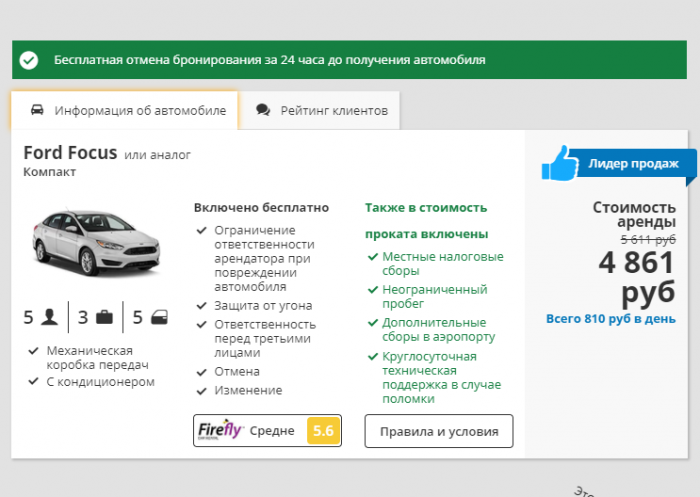Image resolution: width=700 pixels, height=497 pixels.
Task: Click the Компакт category label
Action: pyautogui.click(x=50, y=172)
